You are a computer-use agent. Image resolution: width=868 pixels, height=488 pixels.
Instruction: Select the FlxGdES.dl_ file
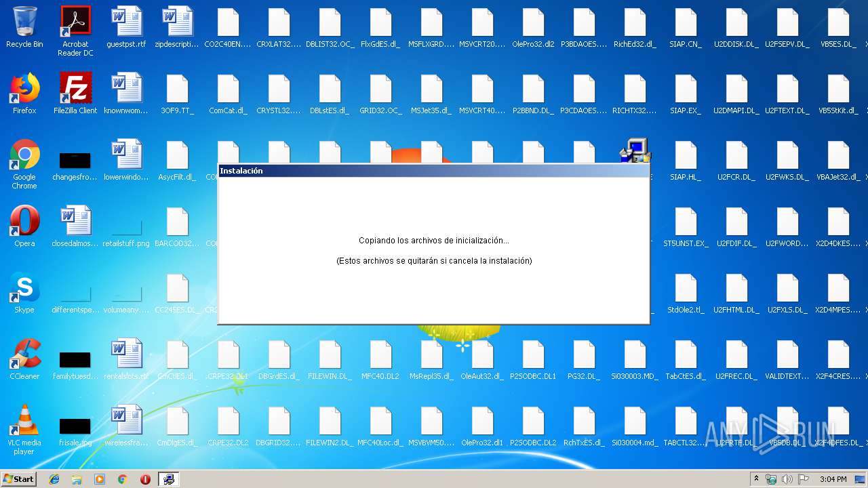pyautogui.click(x=380, y=27)
